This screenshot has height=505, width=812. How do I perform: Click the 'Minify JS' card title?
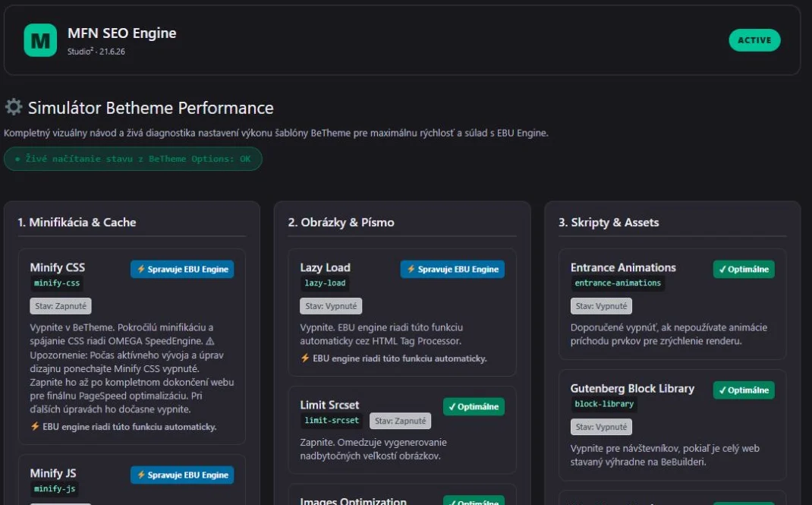(x=53, y=473)
